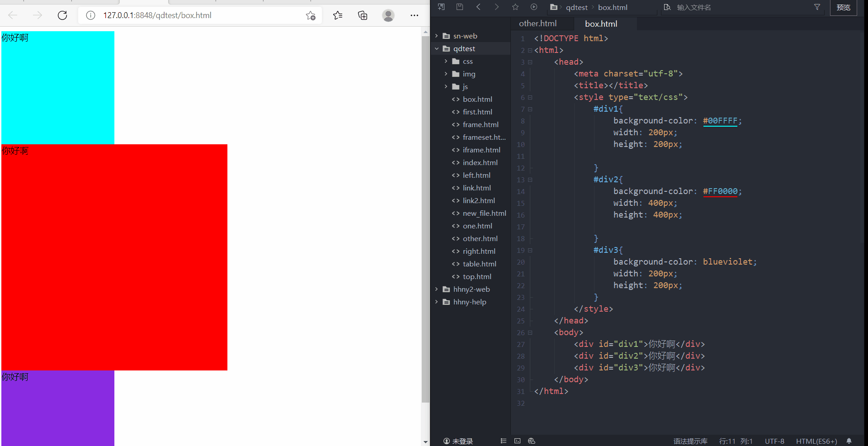Go forward in editor navigation history
This screenshot has height=446, width=868.
(497, 7)
